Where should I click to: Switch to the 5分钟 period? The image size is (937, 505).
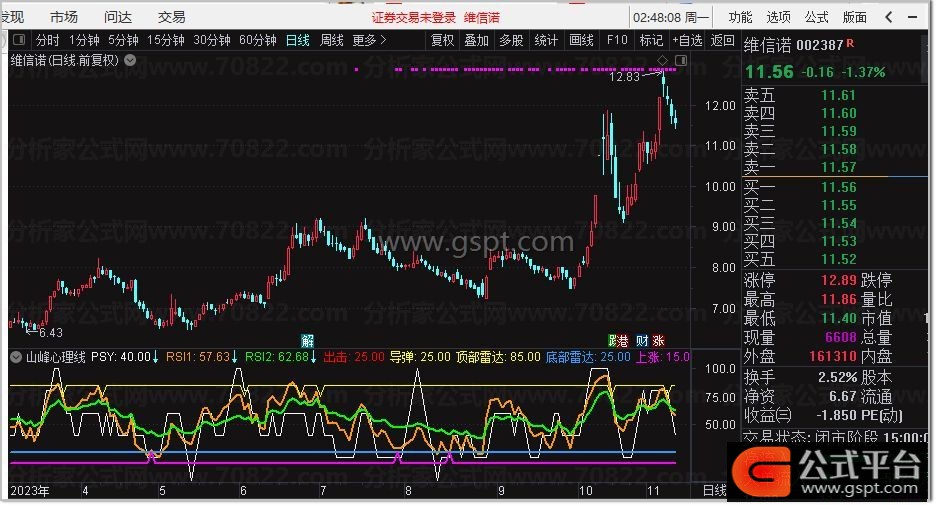123,40
